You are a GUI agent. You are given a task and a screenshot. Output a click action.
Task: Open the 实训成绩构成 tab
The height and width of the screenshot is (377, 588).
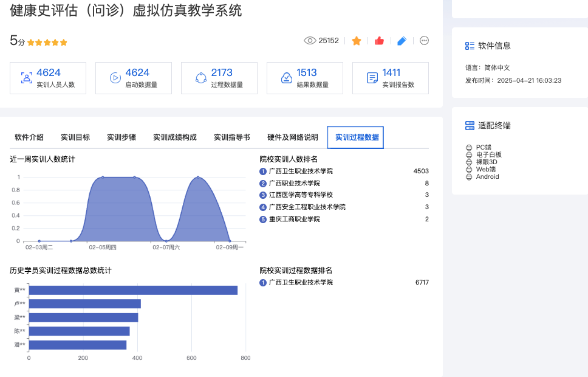[x=175, y=137]
